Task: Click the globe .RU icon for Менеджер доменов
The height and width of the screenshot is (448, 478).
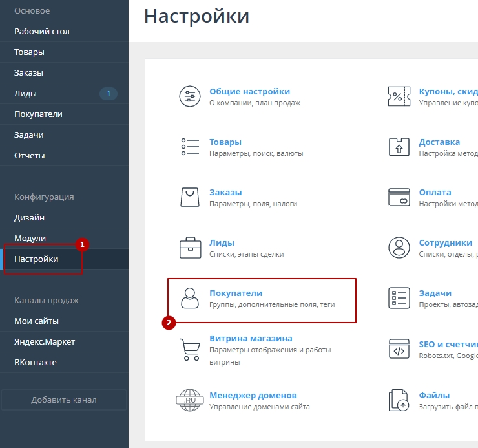Action: click(x=190, y=400)
